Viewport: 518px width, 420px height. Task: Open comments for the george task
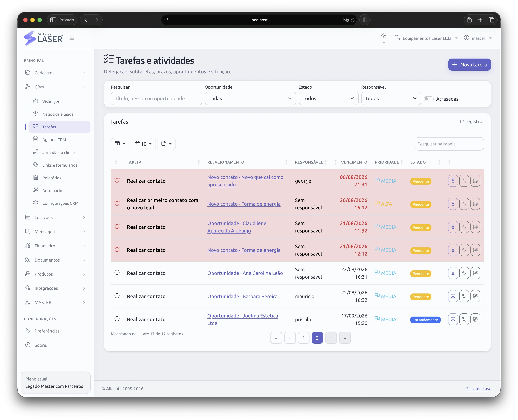click(x=453, y=181)
